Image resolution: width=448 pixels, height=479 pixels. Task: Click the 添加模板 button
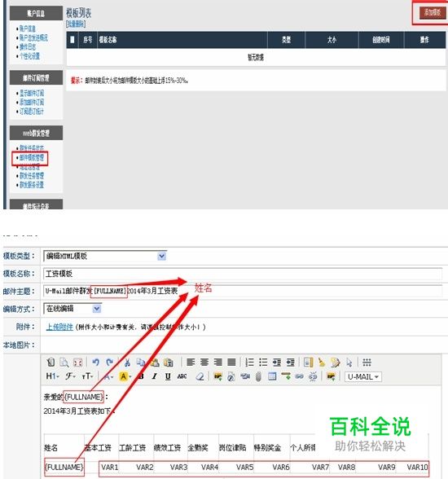coord(433,12)
